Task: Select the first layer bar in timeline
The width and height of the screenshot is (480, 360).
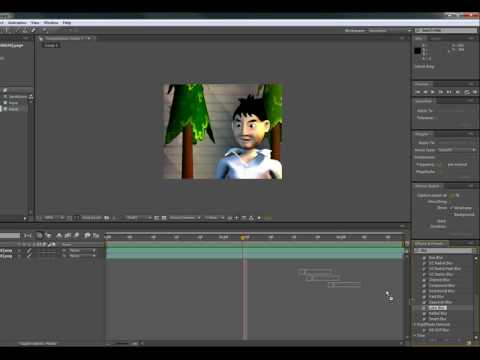Action: pyautogui.click(x=254, y=250)
